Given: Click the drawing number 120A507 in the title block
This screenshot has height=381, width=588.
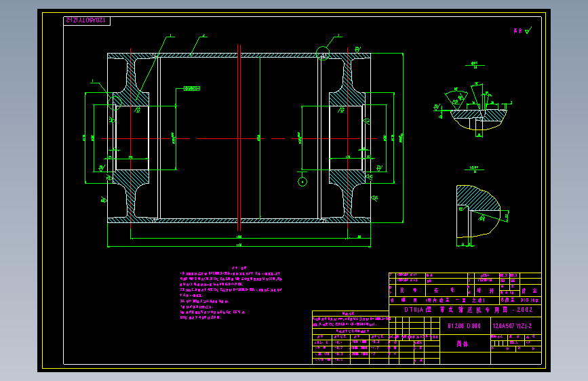Looking at the screenshot, I should [512, 326].
